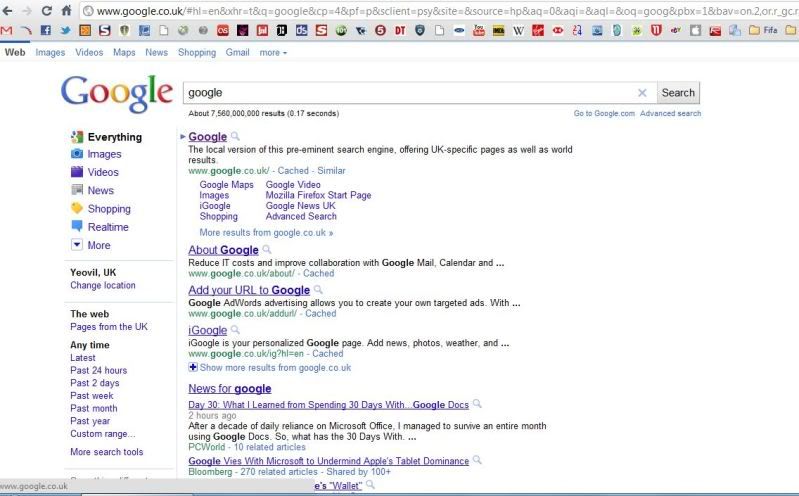Screen dimensions: 799x496
Task: Preview the first Google result with magnifier
Action: (235, 136)
